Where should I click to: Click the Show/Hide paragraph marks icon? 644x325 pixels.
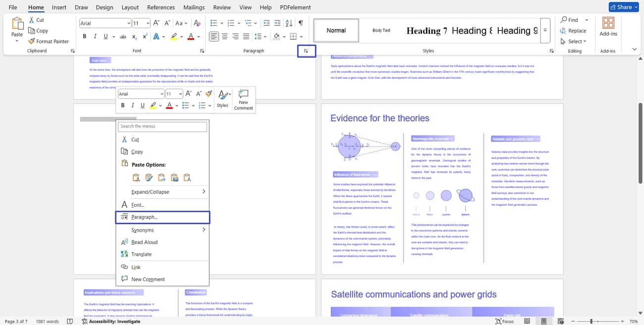301,23
